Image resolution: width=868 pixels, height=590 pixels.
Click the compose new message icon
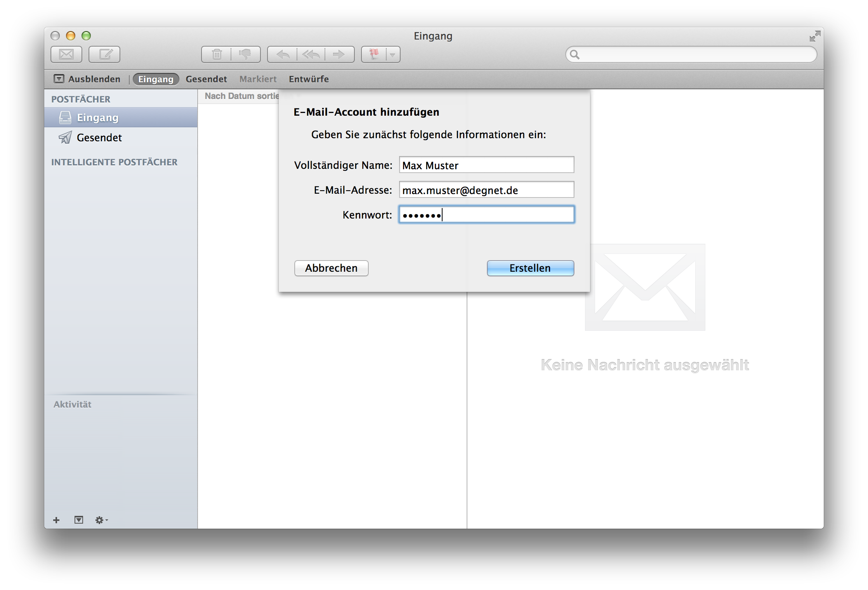coord(104,54)
